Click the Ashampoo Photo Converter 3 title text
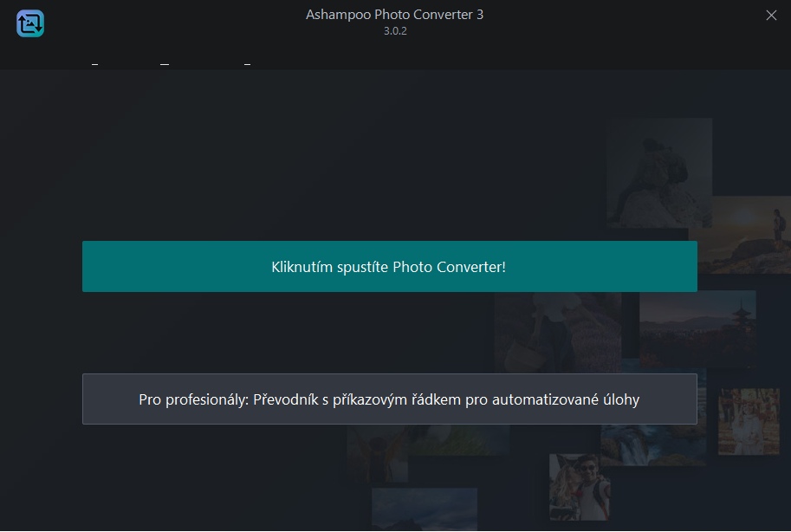This screenshot has width=791, height=532. pos(394,14)
